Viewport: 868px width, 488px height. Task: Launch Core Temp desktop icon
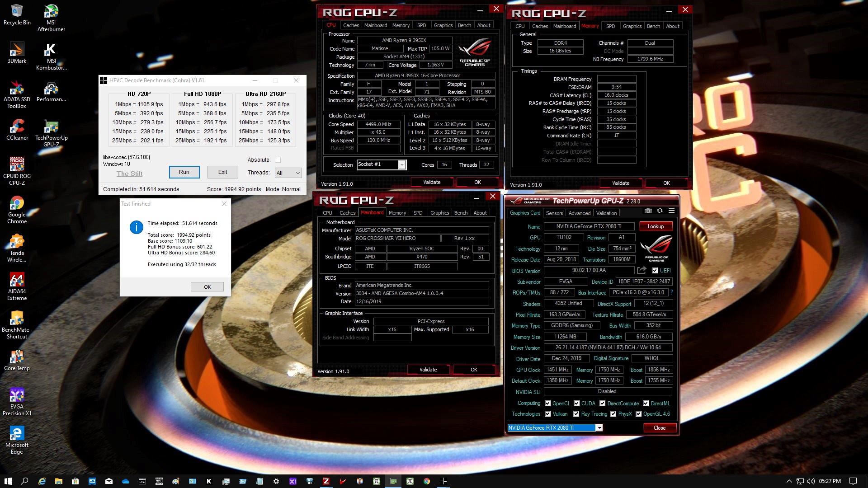click(17, 360)
